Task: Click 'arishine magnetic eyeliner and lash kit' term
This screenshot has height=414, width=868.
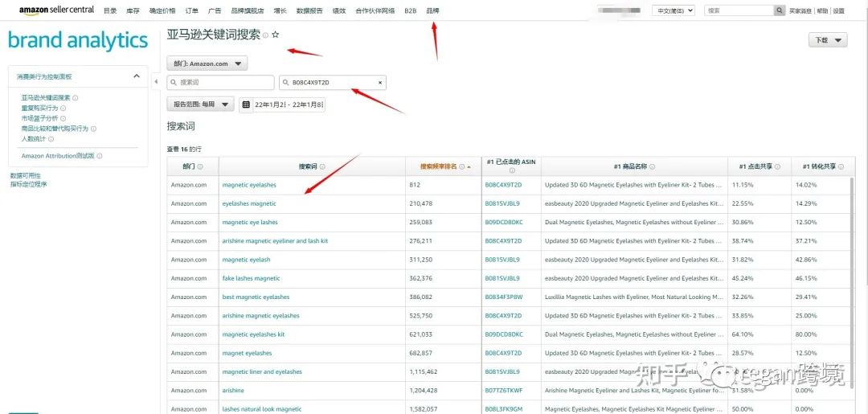Action: 275,240
